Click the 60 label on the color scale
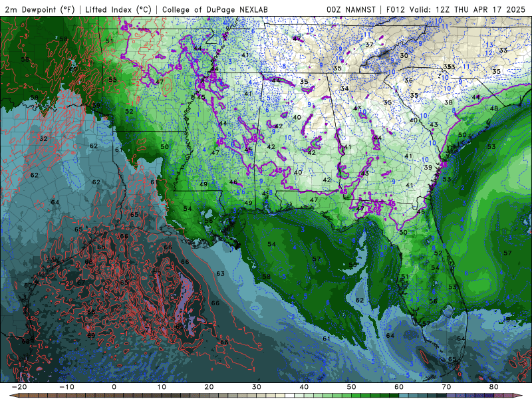 click(399, 387)
